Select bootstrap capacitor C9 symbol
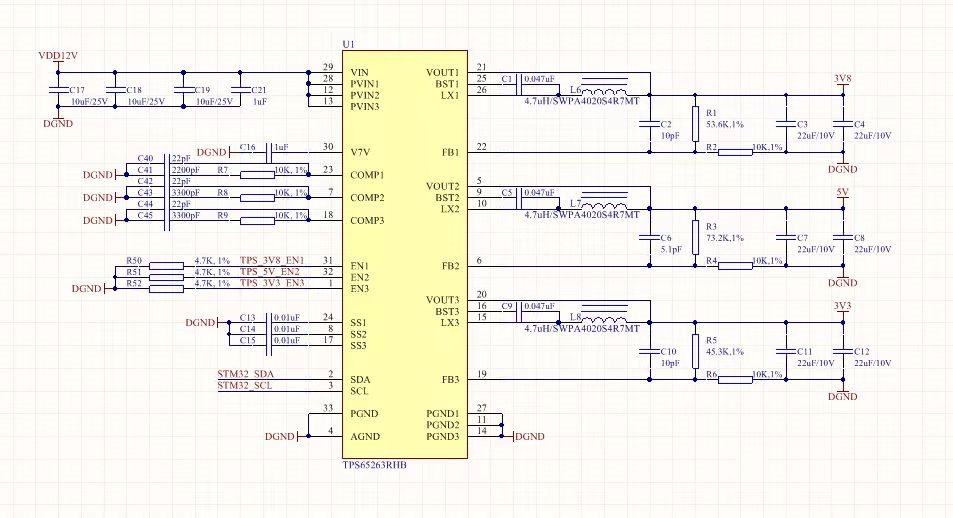The width and height of the screenshot is (953, 518). click(519, 311)
